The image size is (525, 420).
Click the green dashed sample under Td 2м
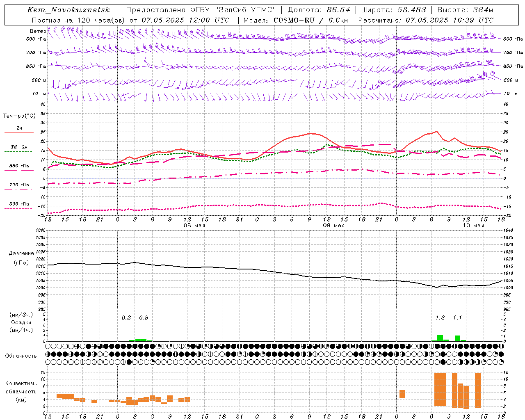click(18, 151)
